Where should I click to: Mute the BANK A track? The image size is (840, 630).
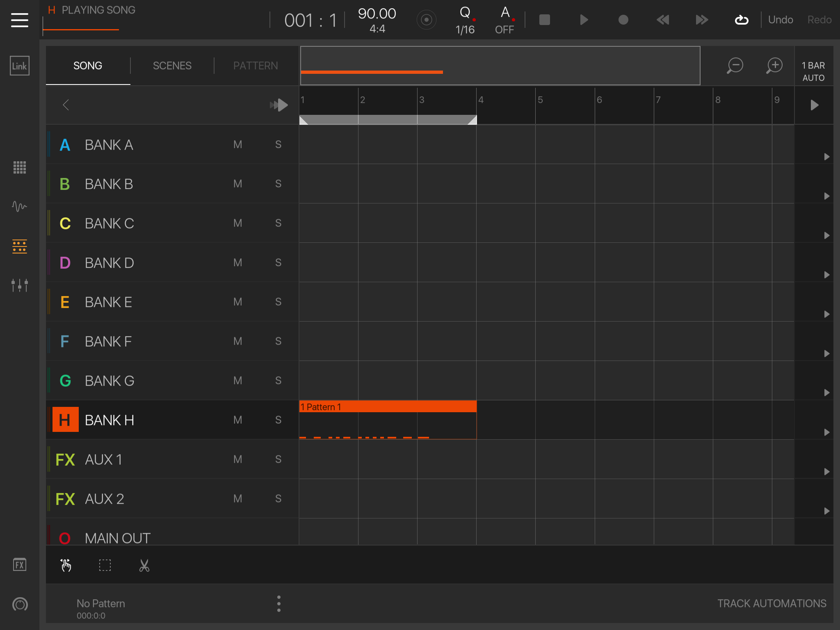click(237, 144)
